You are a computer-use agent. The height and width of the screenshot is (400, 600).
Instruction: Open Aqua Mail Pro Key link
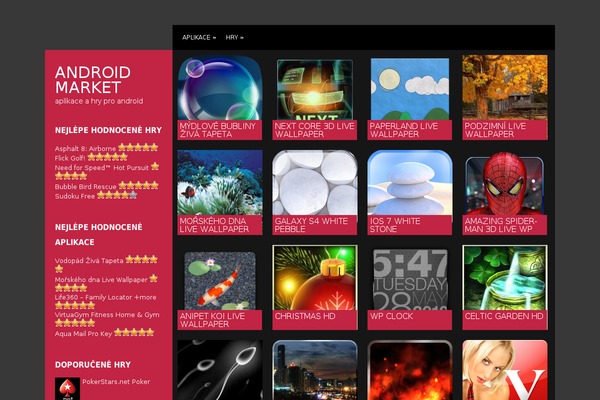click(x=83, y=334)
